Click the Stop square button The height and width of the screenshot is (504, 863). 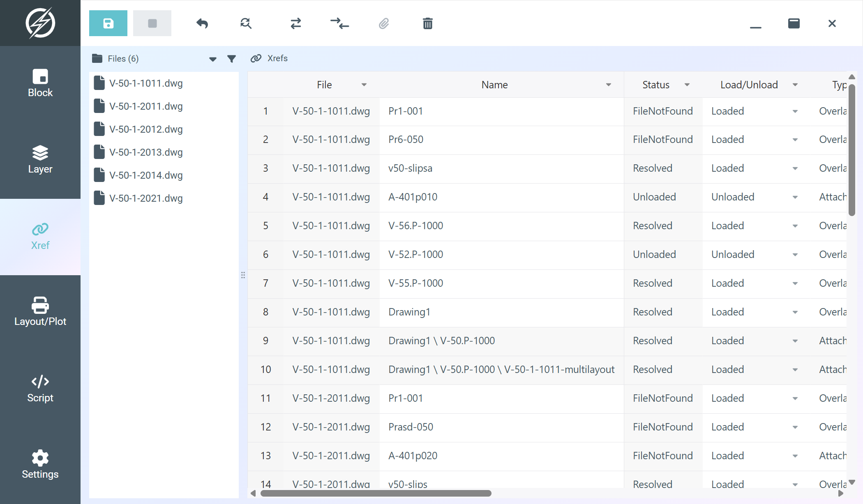click(x=152, y=23)
